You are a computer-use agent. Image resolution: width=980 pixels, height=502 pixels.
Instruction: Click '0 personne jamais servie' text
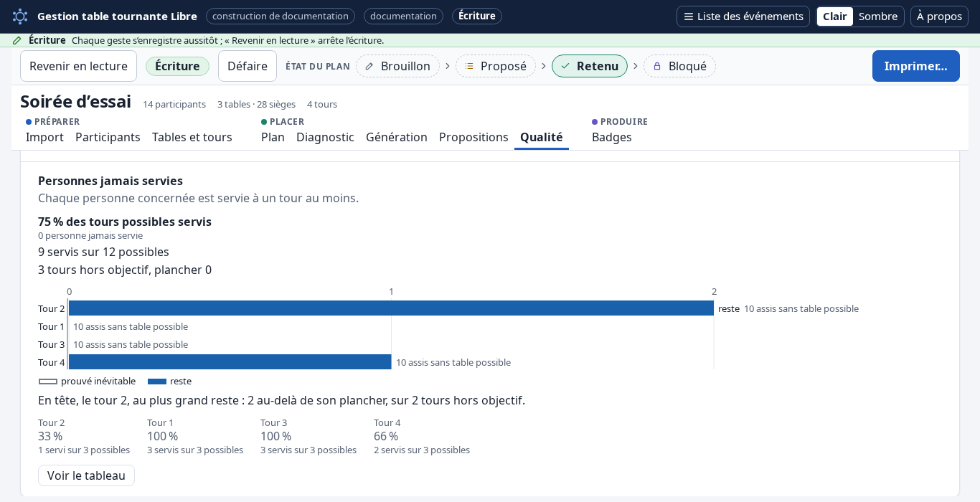pos(90,235)
